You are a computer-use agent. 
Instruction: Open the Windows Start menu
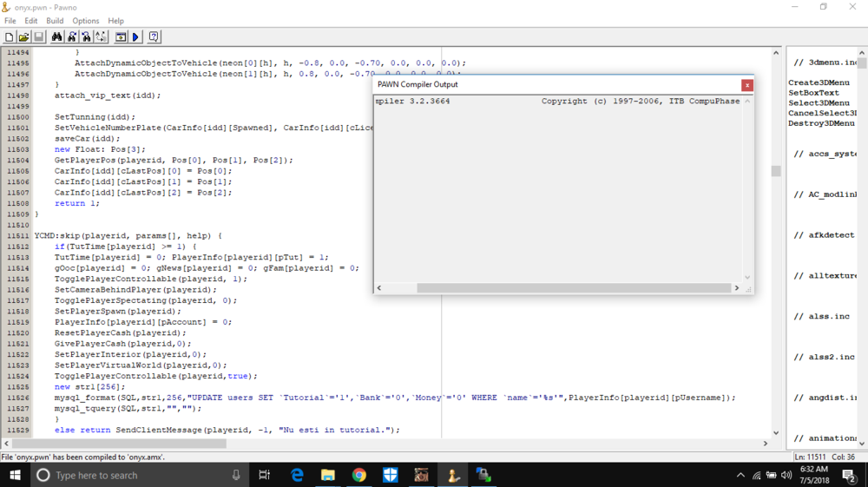coord(15,475)
